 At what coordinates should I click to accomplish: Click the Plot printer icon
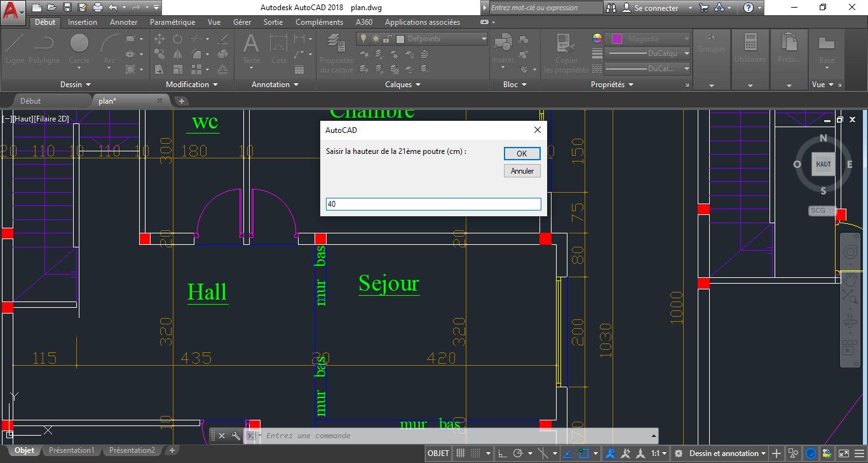[97, 8]
